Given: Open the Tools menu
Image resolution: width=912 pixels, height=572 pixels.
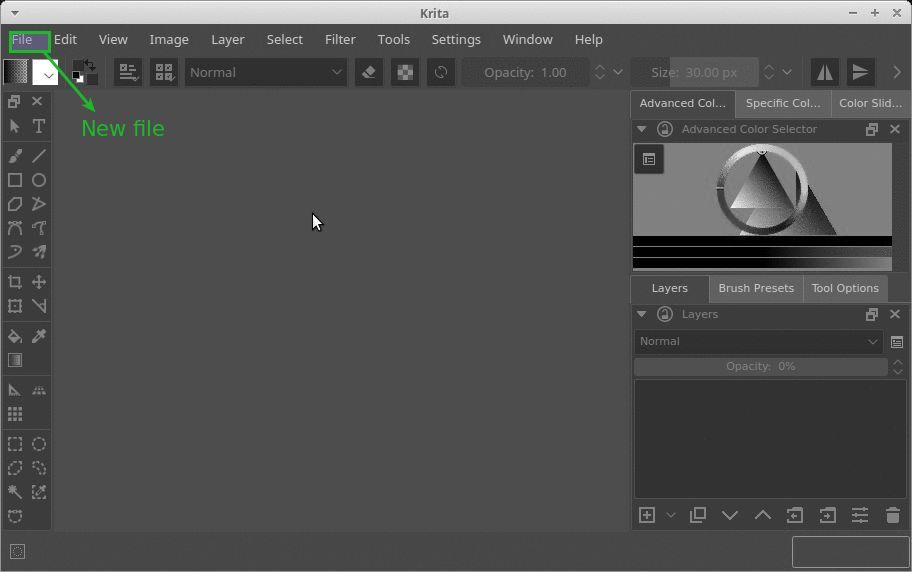Looking at the screenshot, I should 393,40.
